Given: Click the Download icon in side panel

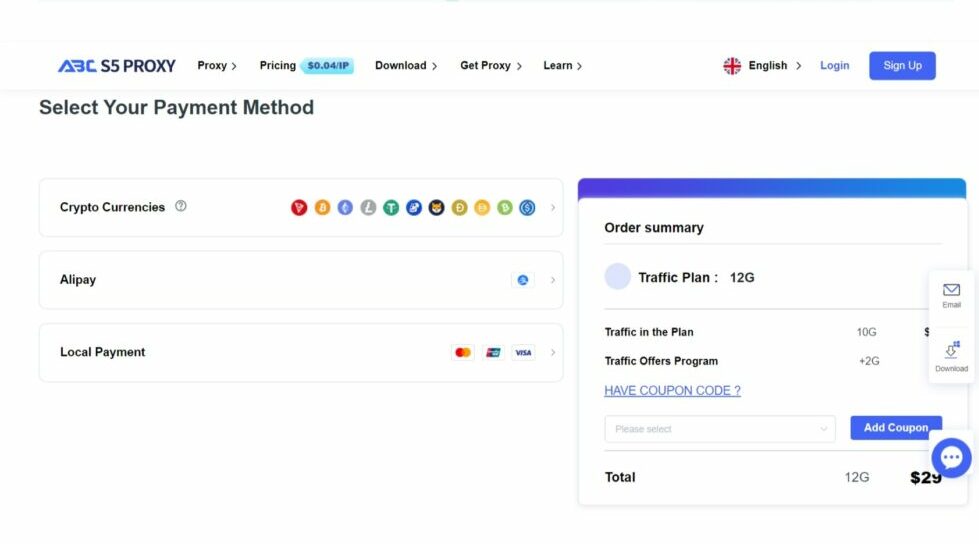Looking at the screenshot, I should pyautogui.click(x=951, y=350).
